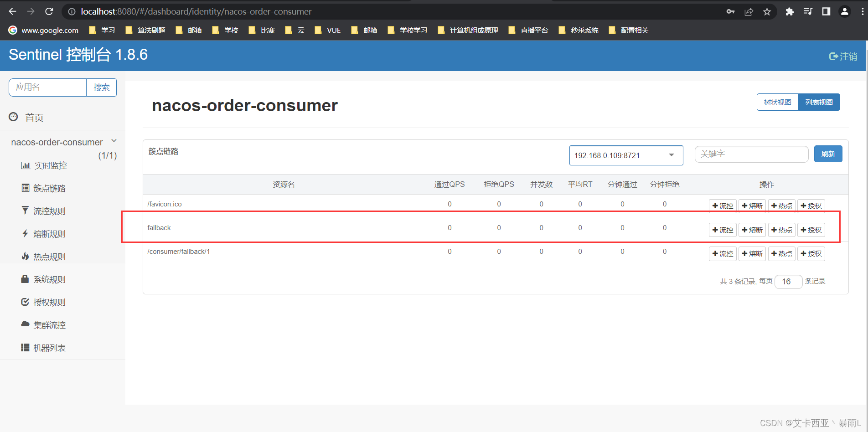
Task: Add 流控 rule for /consumer/fallback/1
Action: (723, 254)
